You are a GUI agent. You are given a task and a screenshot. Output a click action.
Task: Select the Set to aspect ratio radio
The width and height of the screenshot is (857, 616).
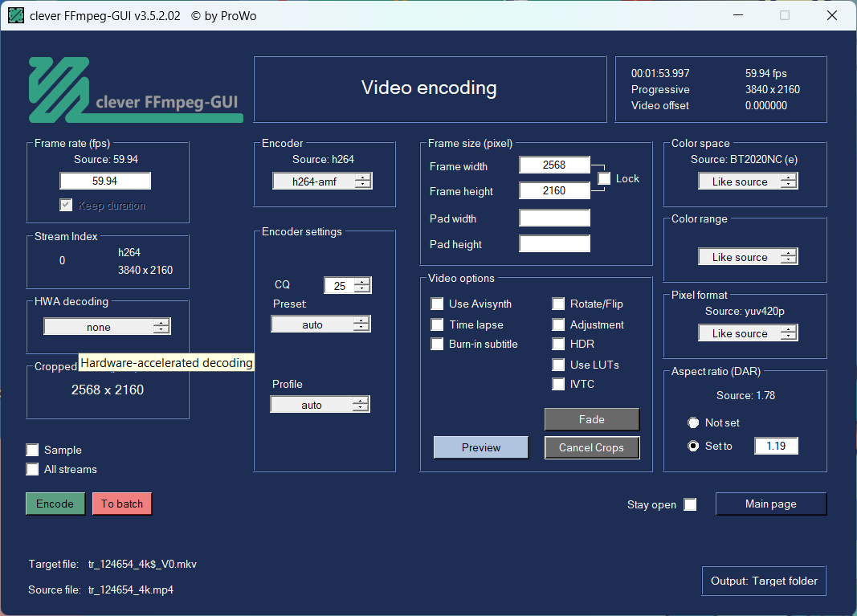(693, 446)
